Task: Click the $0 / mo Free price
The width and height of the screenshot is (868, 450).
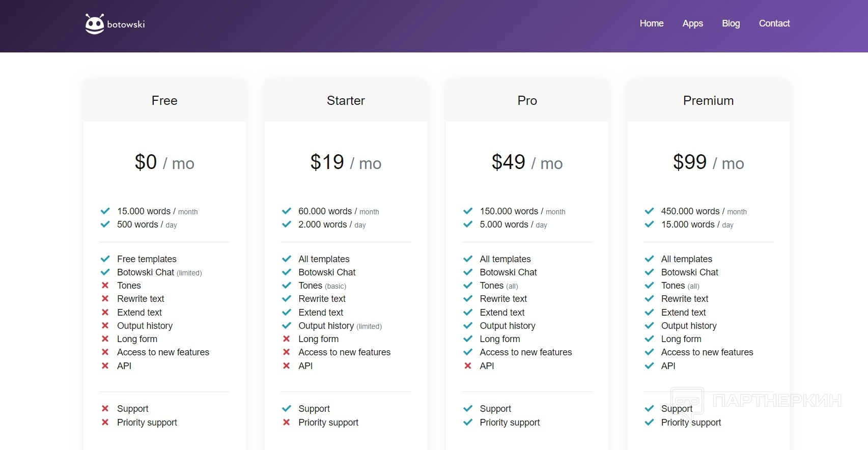Action: click(164, 162)
